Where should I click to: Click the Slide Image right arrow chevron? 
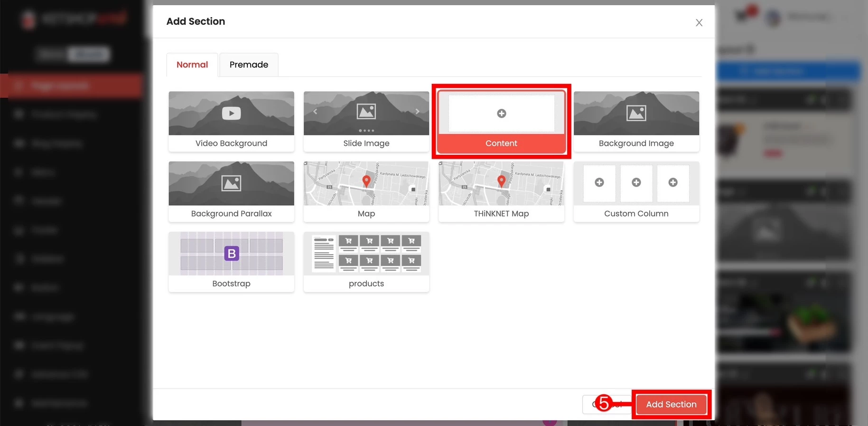(x=417, y=112)
